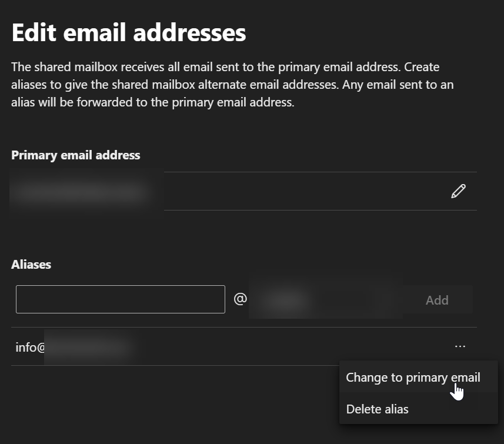Click the Aliases section label

click(x=31, y=265)
